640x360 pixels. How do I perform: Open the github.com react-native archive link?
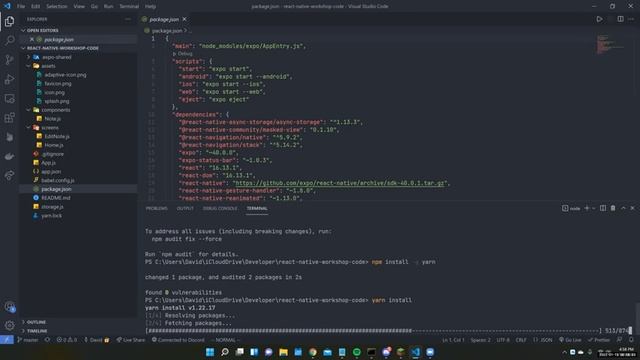point(340,183)
